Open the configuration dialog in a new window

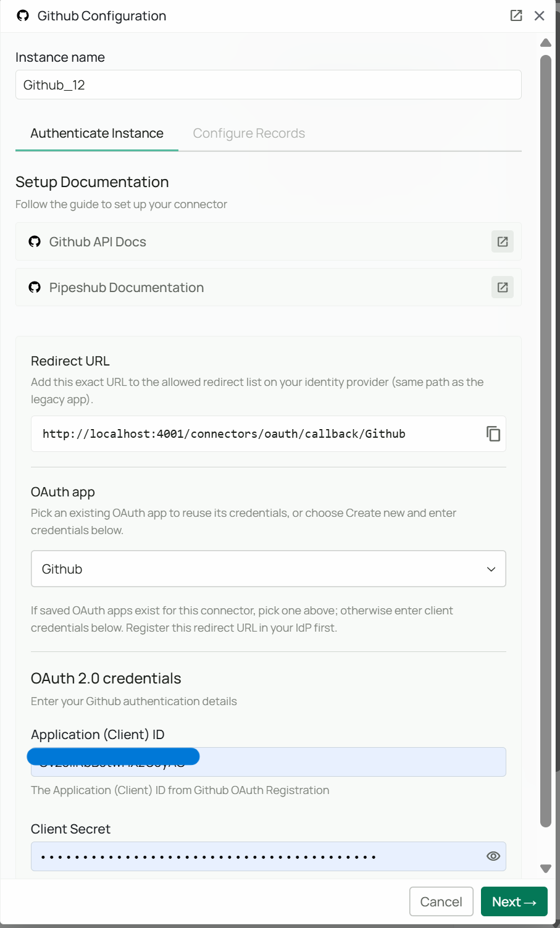click(516, 15)
